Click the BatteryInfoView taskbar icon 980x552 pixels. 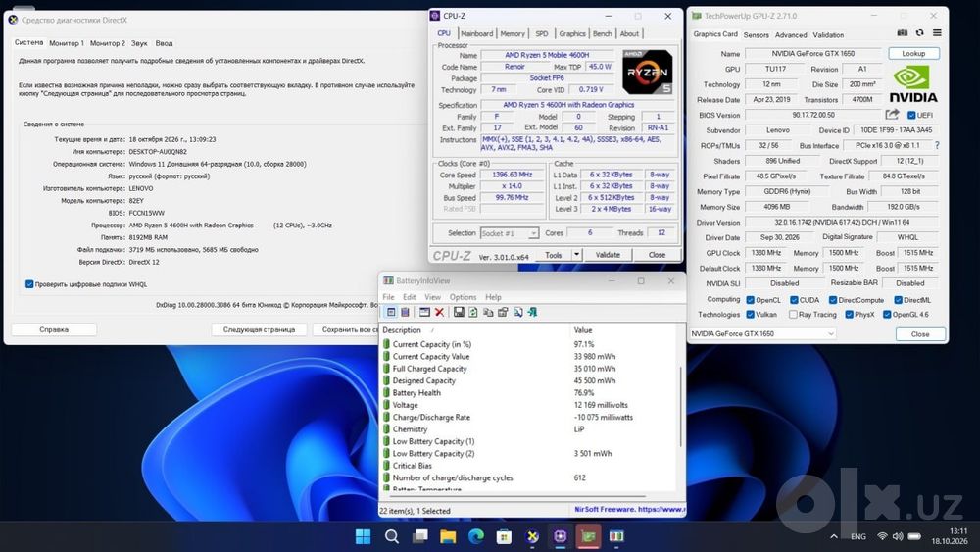[x=616, y=536]
